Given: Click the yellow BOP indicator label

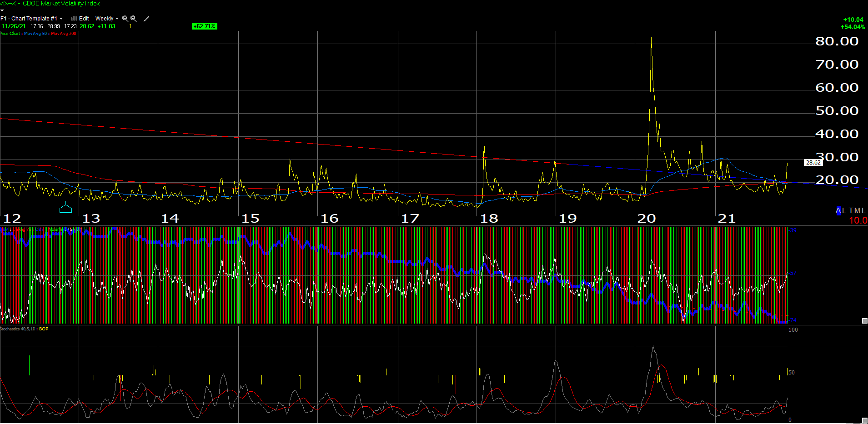Looking at the screenshot, I should (44, 329).
